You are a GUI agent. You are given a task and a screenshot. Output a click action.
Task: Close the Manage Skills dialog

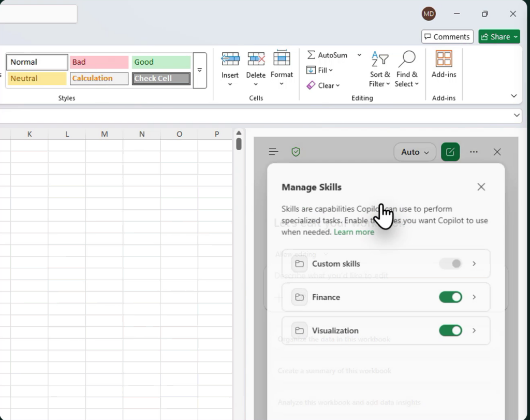(x=481, y=187)
